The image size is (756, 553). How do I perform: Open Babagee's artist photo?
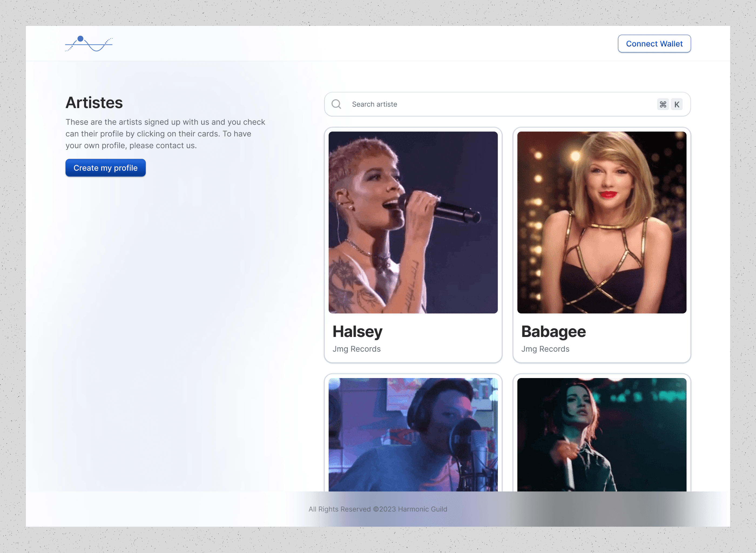[601, 222]
